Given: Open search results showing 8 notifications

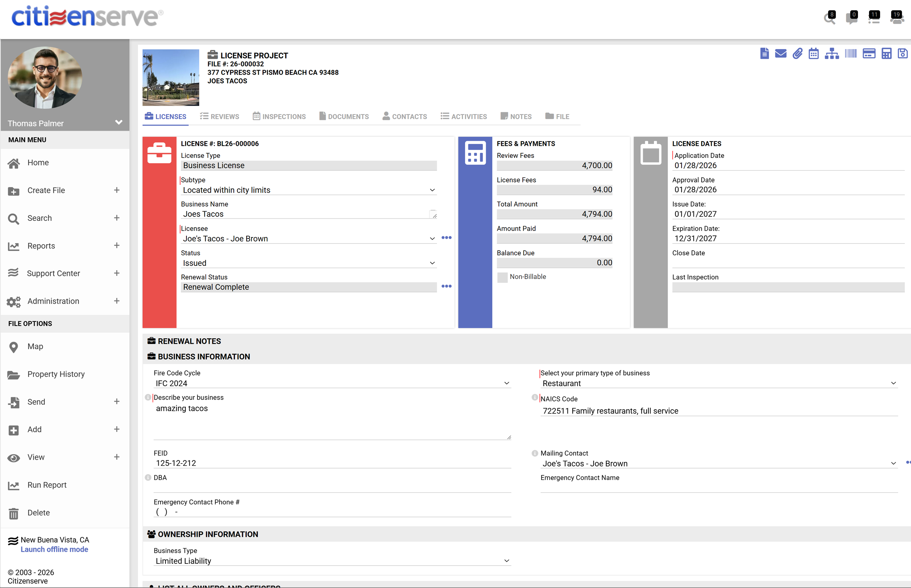Looking at the screenshot, I should (x=829, y=18).
